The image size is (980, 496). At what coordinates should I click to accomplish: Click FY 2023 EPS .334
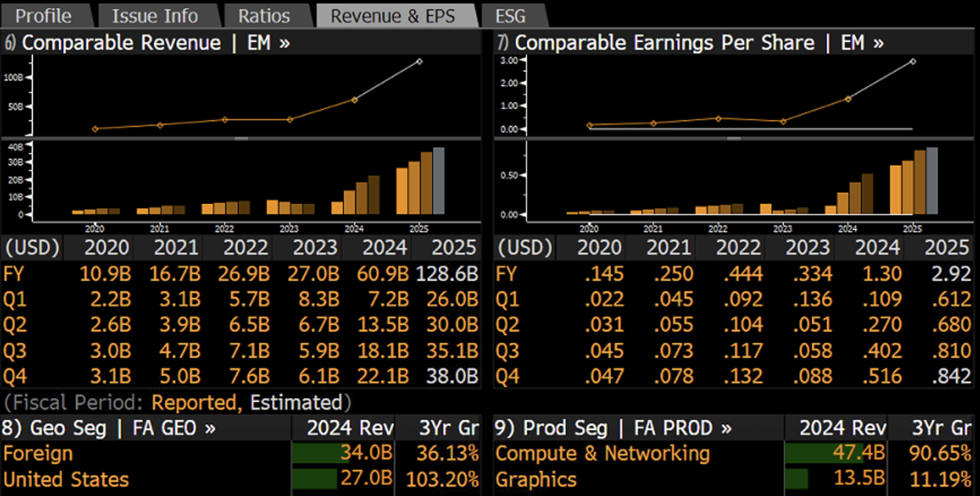[x=811, y=274]
